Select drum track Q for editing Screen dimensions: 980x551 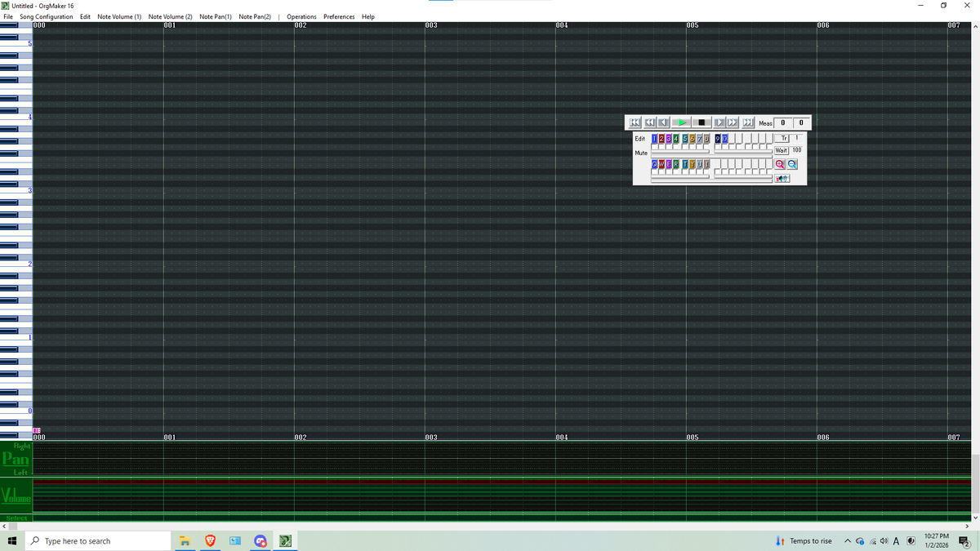tap(655, 164)
